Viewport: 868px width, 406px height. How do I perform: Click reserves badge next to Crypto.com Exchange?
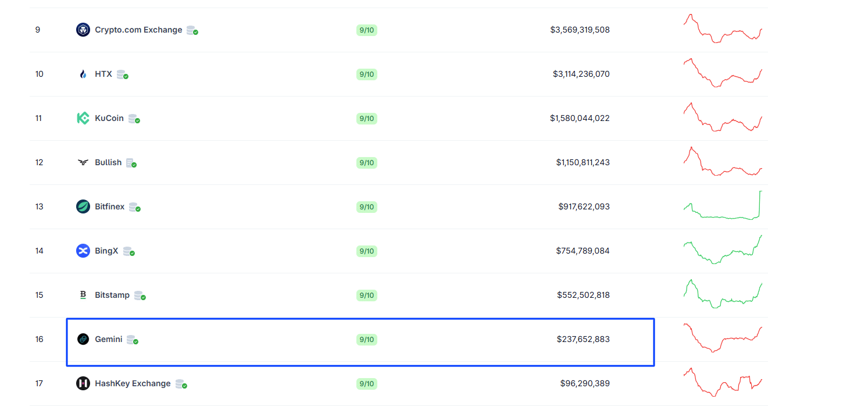tap(192, 30)
